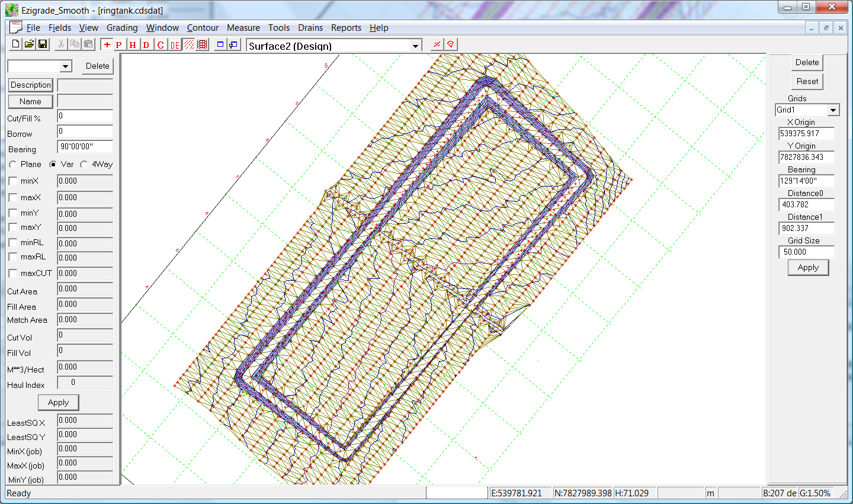The height and width of the screenshot is (504, 853).
Task: Click the red C toolbar icon
Action: pyautogui.click(x=161, y=45)
